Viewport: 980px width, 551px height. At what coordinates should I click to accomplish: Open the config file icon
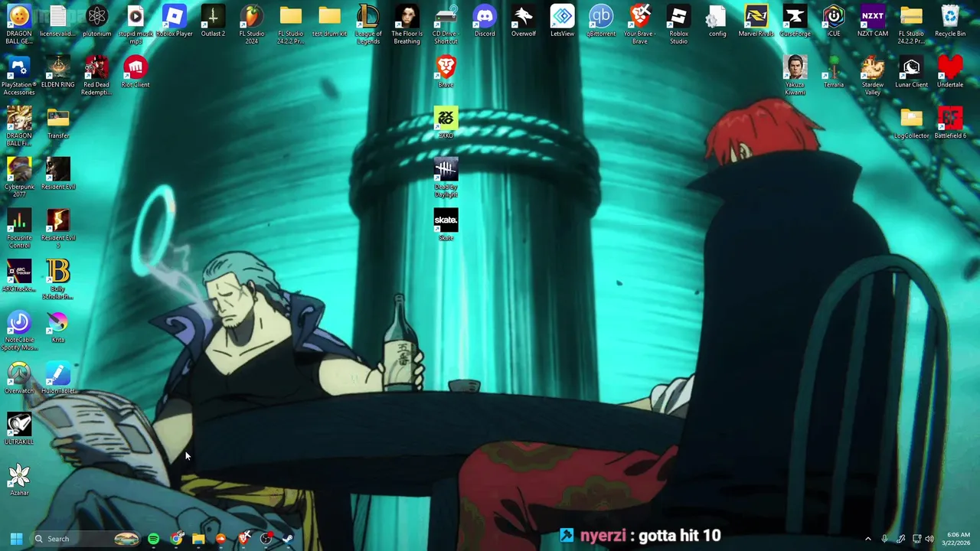coord(717,21)
